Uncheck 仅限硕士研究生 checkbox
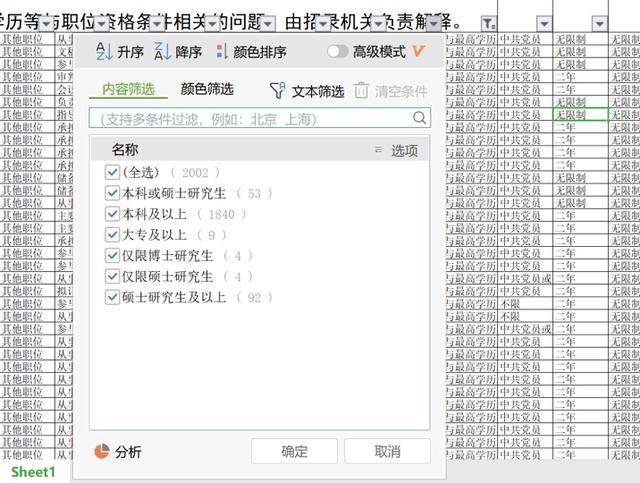Viewport: 640px width, 483px height. (x=112, y=276)
